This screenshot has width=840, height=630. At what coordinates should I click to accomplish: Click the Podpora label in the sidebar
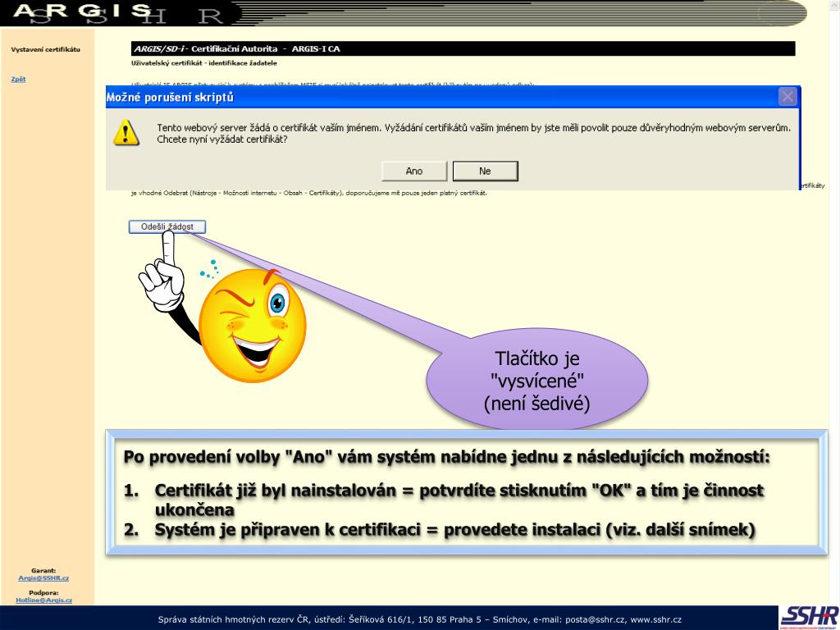point(44,592)
